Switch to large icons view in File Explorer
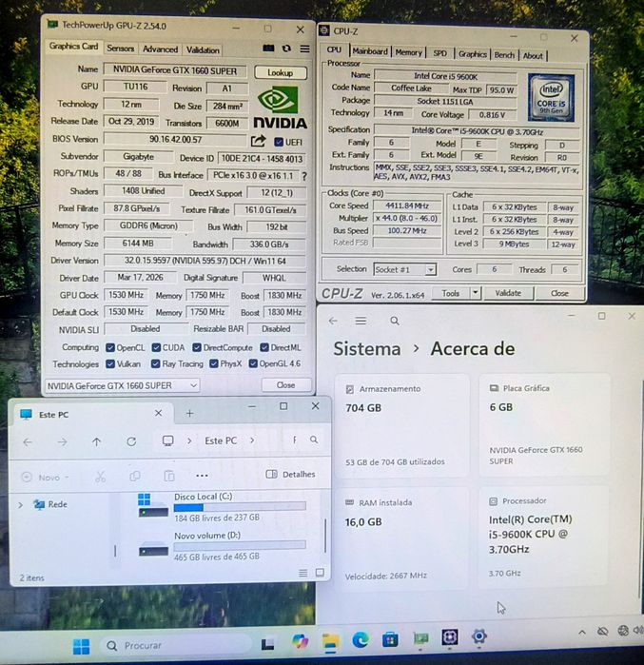Screen dimensions: 644x665 (x=320, y=573)
